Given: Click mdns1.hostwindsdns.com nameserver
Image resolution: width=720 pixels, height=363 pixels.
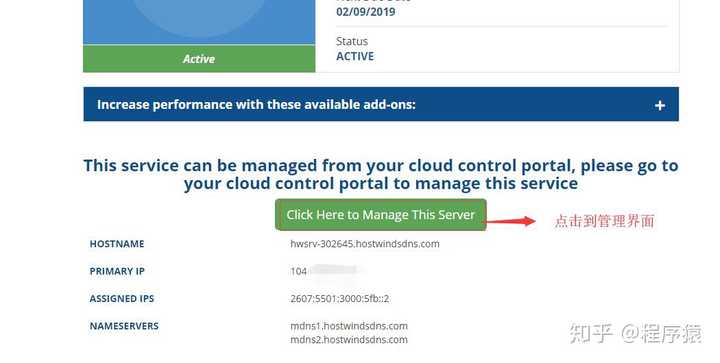Looking at the screenshot, I should point(349,326).
